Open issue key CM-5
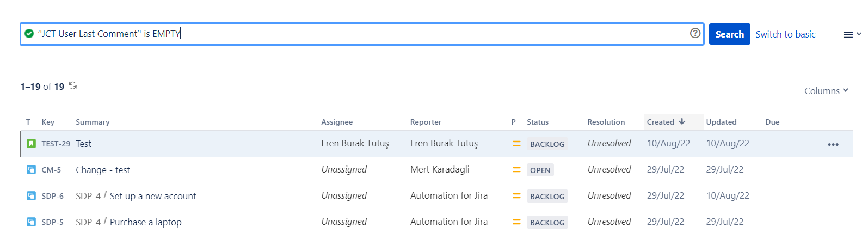This screenshot has width=868, height=233. (x=51, y=170)
